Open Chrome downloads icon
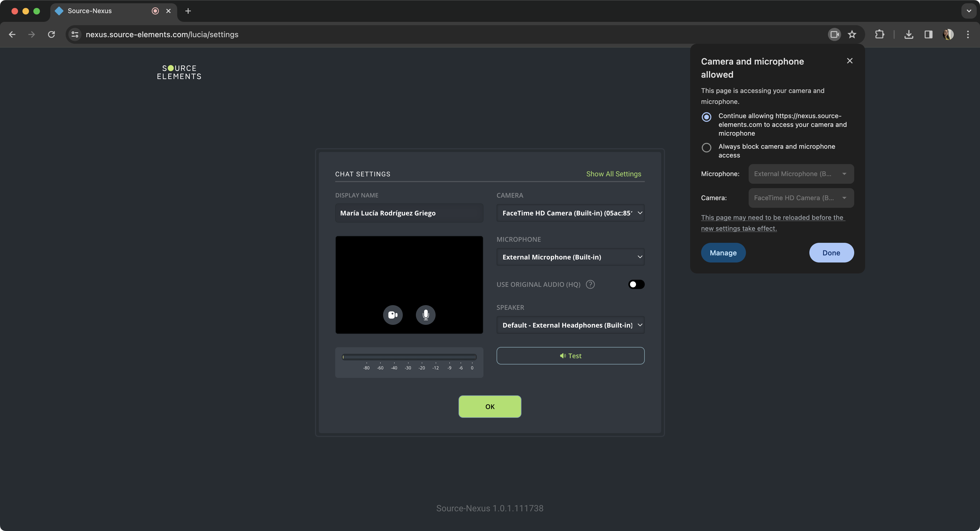980x531 pixels. click(908, 35)
